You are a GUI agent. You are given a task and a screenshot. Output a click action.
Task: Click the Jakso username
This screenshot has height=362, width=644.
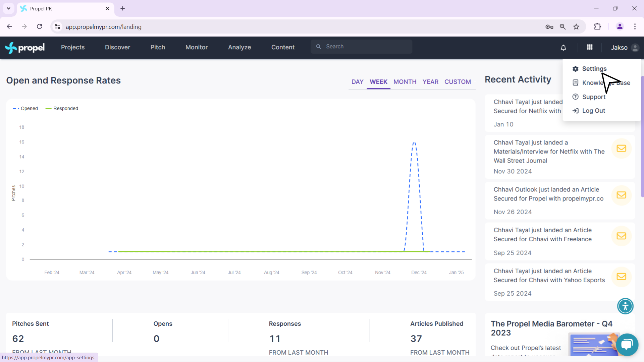pos(619,48)
